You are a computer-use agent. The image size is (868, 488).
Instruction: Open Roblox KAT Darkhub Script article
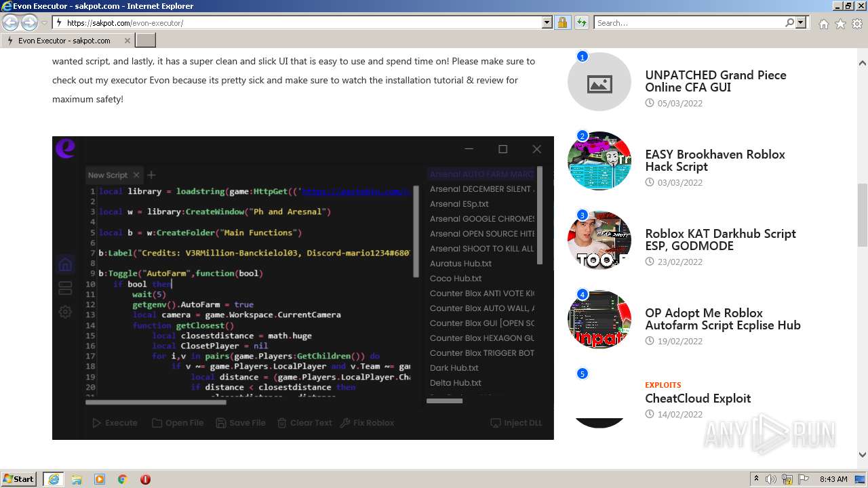pos(720,239)
